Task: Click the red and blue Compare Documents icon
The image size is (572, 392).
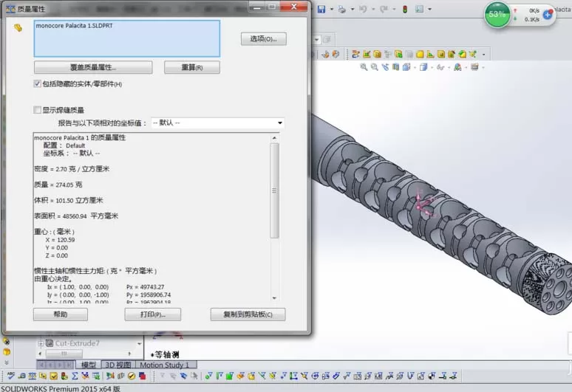Action: click(143, 376)
